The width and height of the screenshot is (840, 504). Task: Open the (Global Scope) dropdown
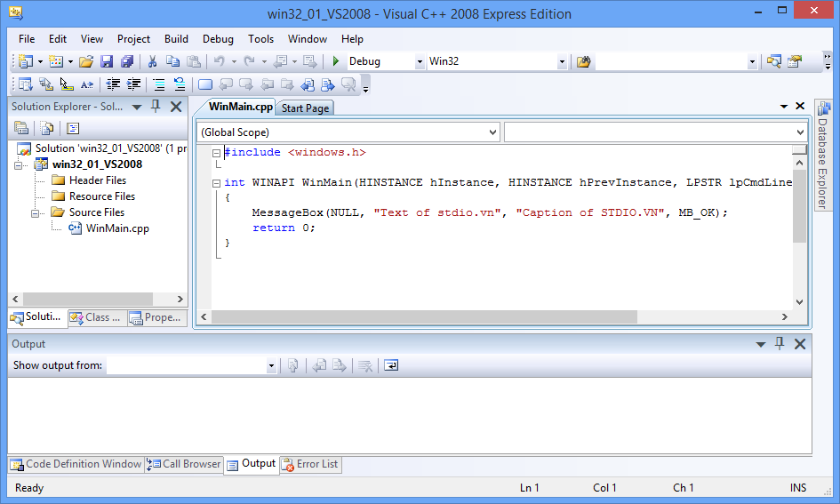click(492, 132)
